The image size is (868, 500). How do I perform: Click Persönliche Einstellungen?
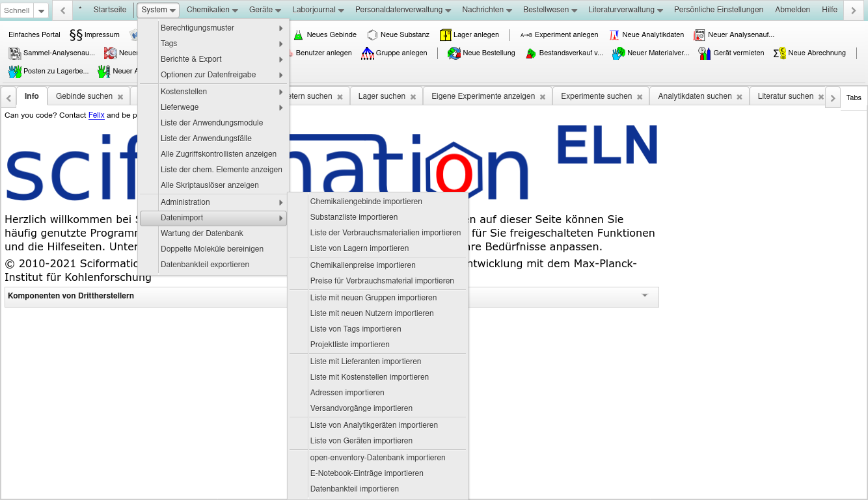coord(718,10)
